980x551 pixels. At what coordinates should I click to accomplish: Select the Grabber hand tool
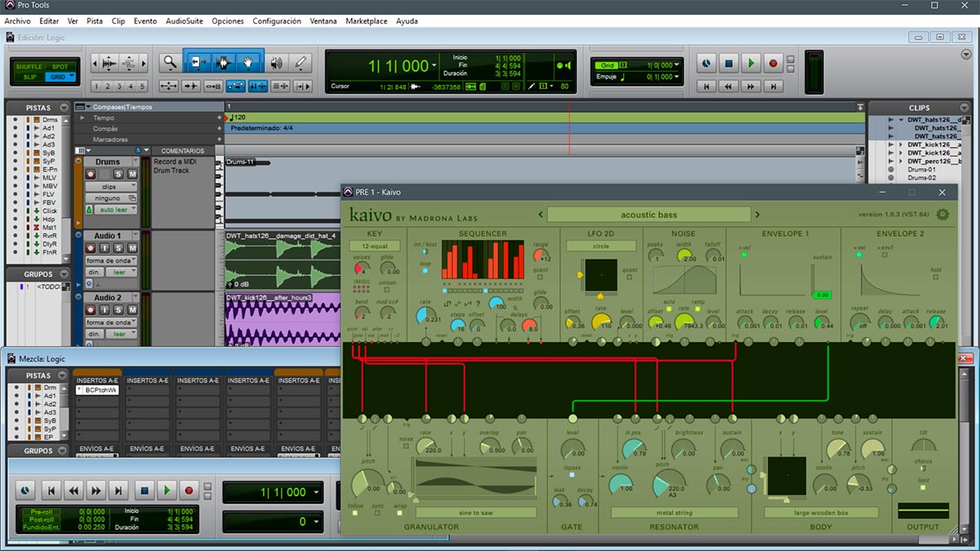click(249, 62)
